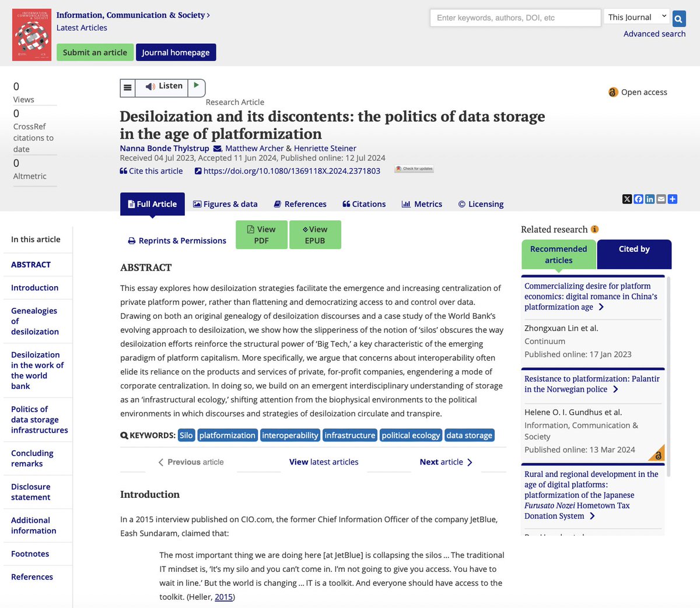
Task: Jump to ABSTRACT in sidebar
Action: 31,264
